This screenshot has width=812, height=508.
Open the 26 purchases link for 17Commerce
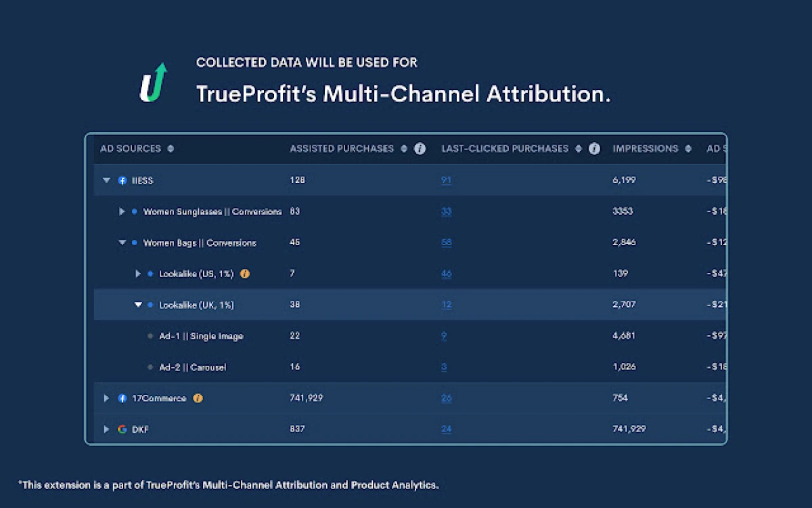tap(447, 398)
